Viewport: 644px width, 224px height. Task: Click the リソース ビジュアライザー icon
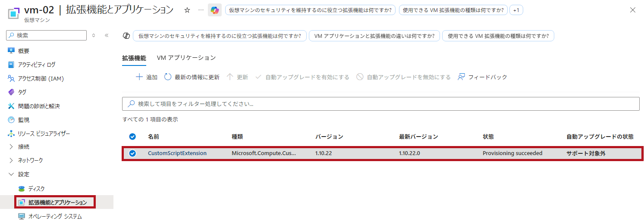click(x=11, y=134)
